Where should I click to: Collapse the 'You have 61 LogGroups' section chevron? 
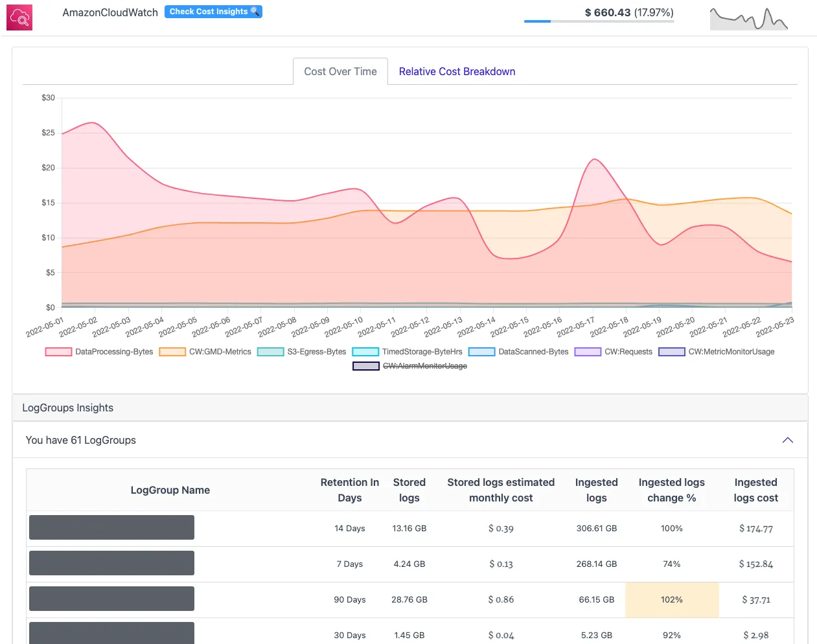pos(788,440)
